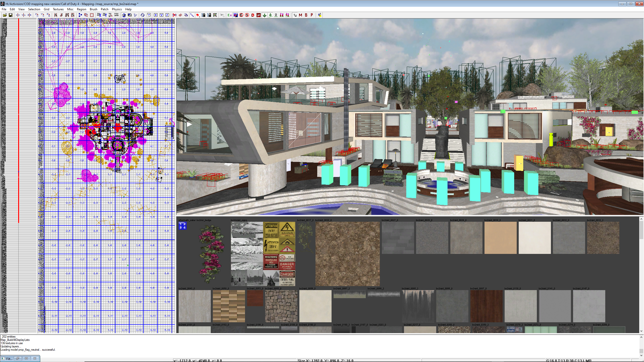Click the Open map folder icon

click(5, 15)
